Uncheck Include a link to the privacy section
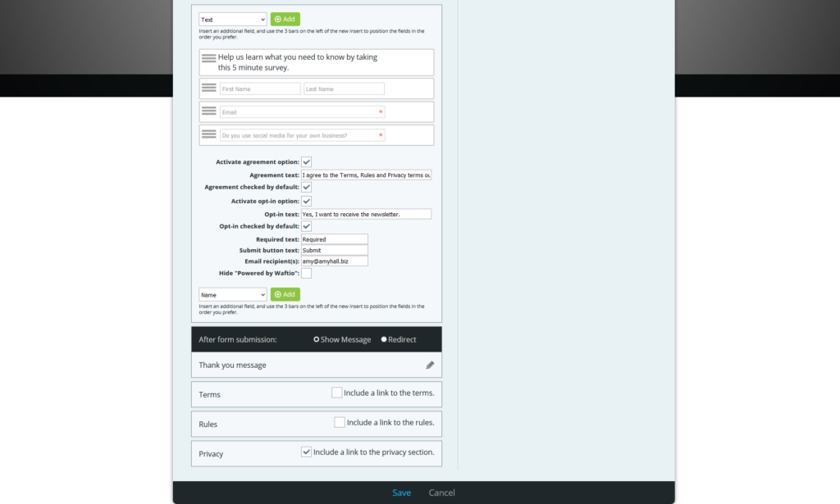Viewport: 840px width, 504px height. 306,451
